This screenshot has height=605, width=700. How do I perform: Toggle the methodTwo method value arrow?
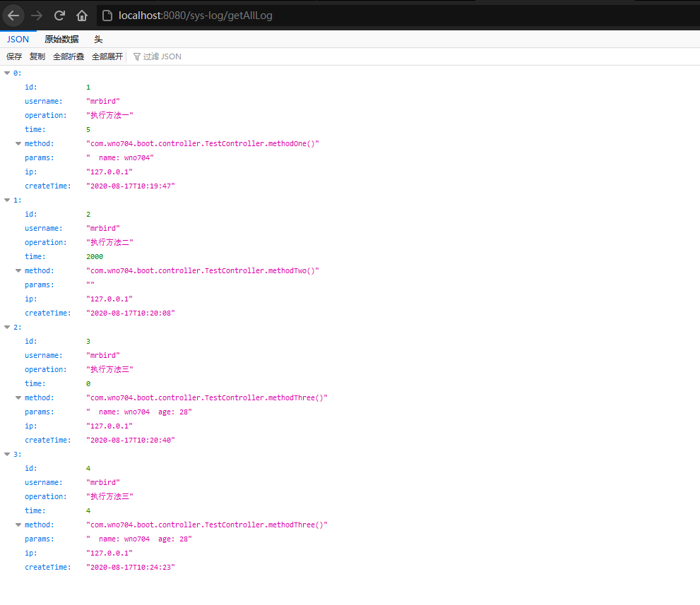18,270
